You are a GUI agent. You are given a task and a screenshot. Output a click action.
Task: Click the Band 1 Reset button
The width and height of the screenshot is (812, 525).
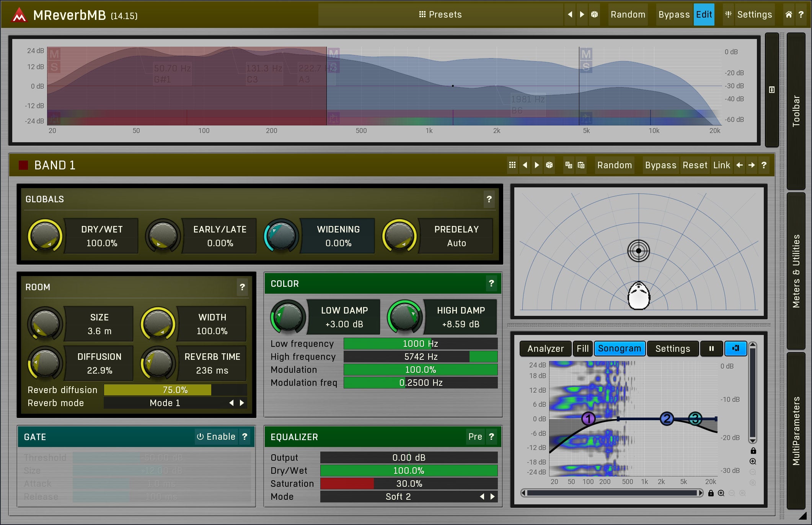(695, 165)
